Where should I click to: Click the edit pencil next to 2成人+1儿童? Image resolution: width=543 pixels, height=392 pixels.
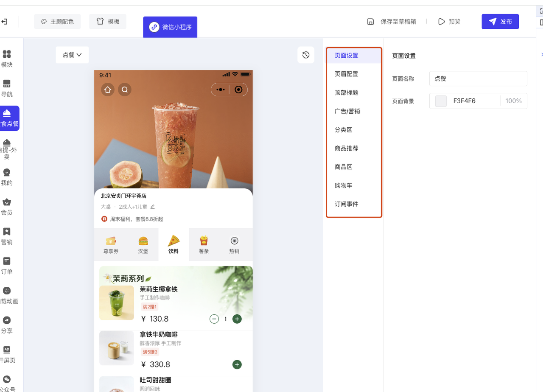pos(153,207)
